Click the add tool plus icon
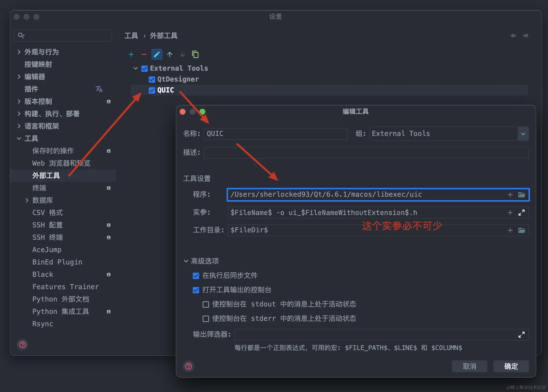548x392 pixels. [131, 54]
